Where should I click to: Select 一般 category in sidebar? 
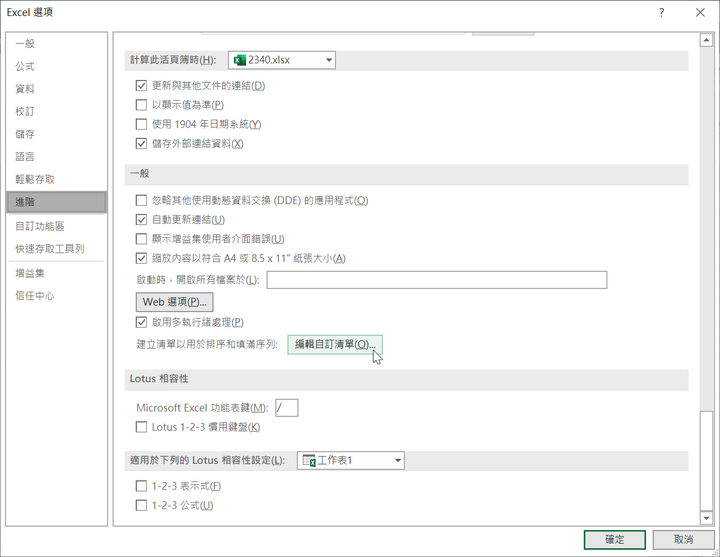pyautogui.click(x=56, y=44)
